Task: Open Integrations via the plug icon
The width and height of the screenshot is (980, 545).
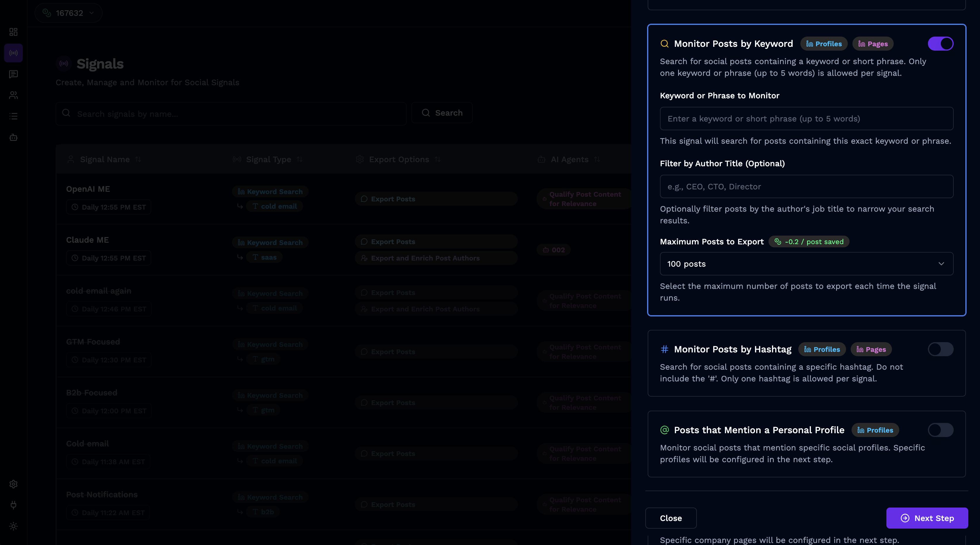Action: coord(13,505)
